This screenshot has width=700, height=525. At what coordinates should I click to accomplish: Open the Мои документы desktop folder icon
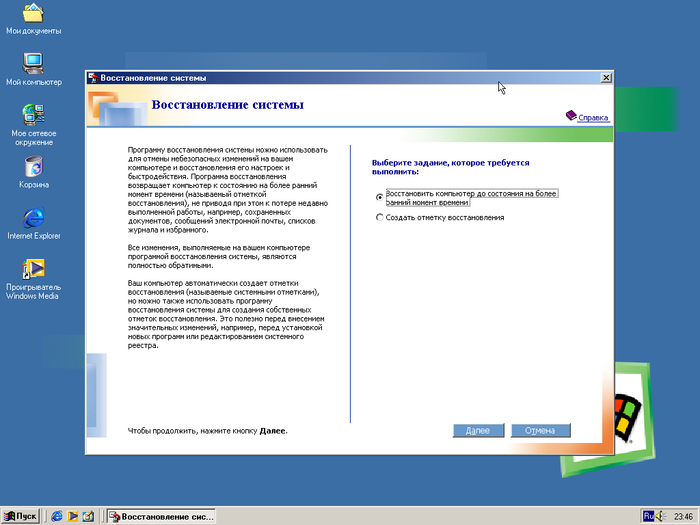point(33,14)
